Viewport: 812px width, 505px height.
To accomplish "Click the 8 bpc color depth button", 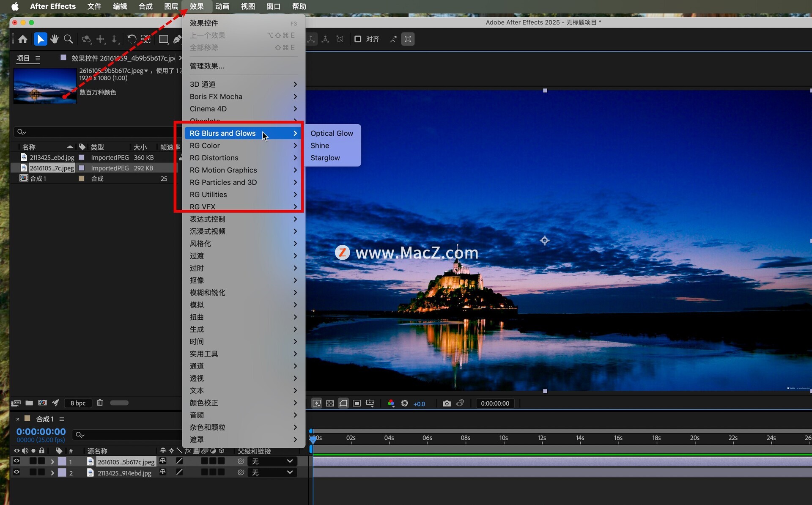I will coord(78,403).
